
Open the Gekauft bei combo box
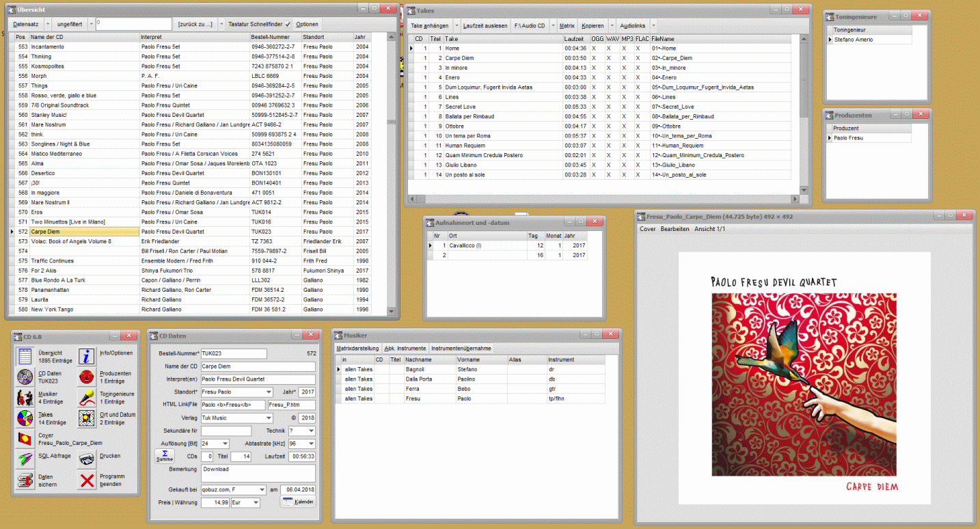pos(232,490)
